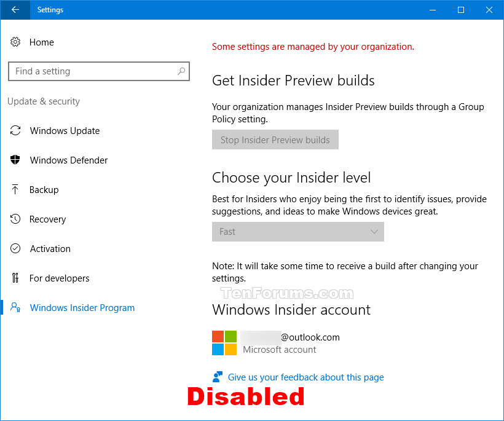Select Windows Insider Program in the sidebar
Viewport: 504px width, 421px height.
tap(82, 308)
